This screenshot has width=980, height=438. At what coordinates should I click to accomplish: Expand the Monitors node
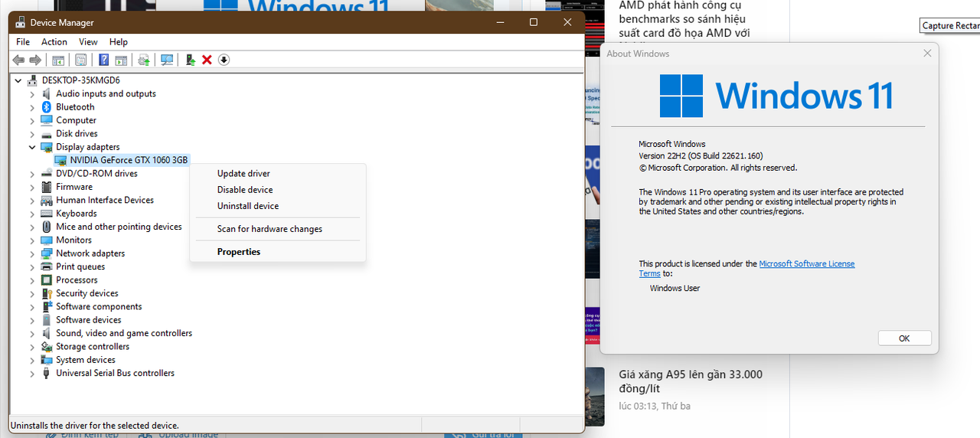click(32, 240)
